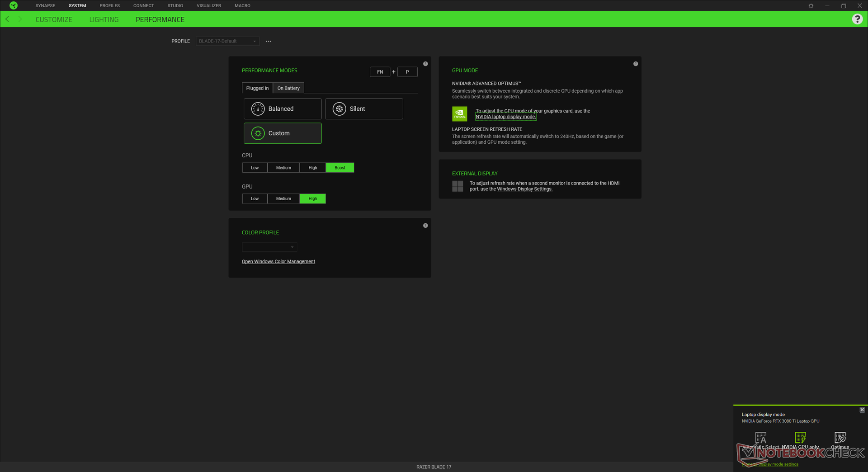Open the System top menu
Screen dimensions: 868x472
[x=77, y=6]
